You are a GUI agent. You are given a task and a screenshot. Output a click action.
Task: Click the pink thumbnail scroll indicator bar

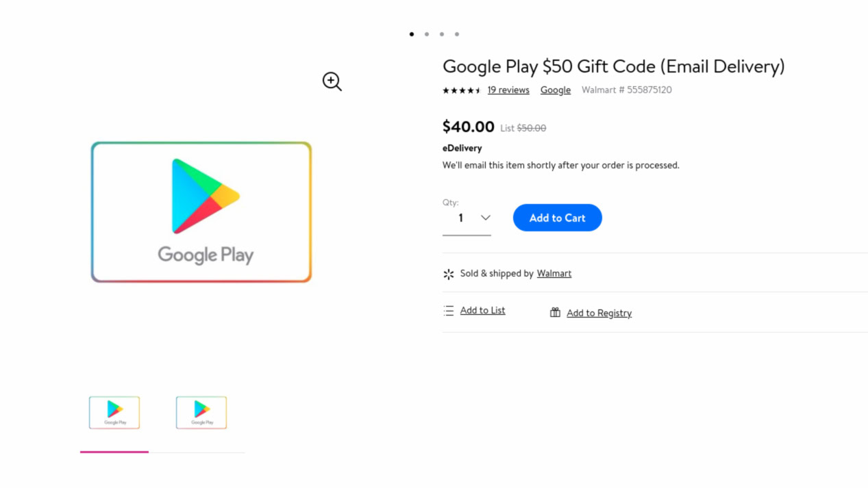coord(114,452)
